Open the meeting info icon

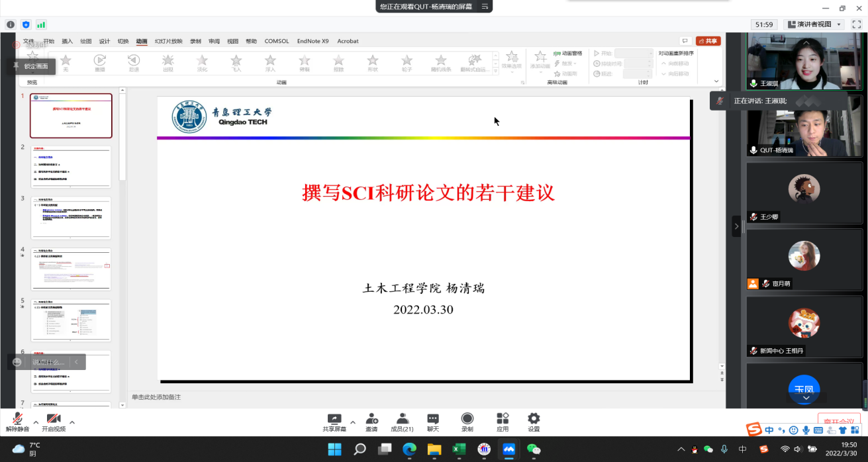point(11,24)
